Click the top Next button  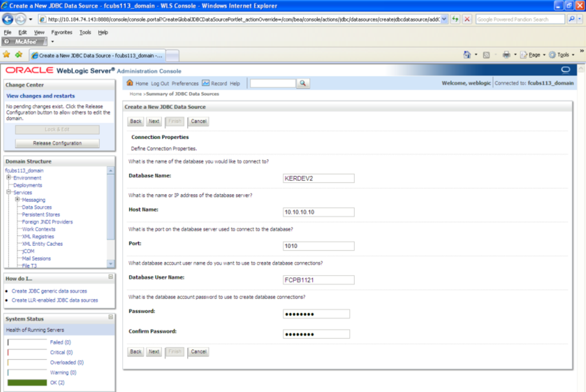153,121
